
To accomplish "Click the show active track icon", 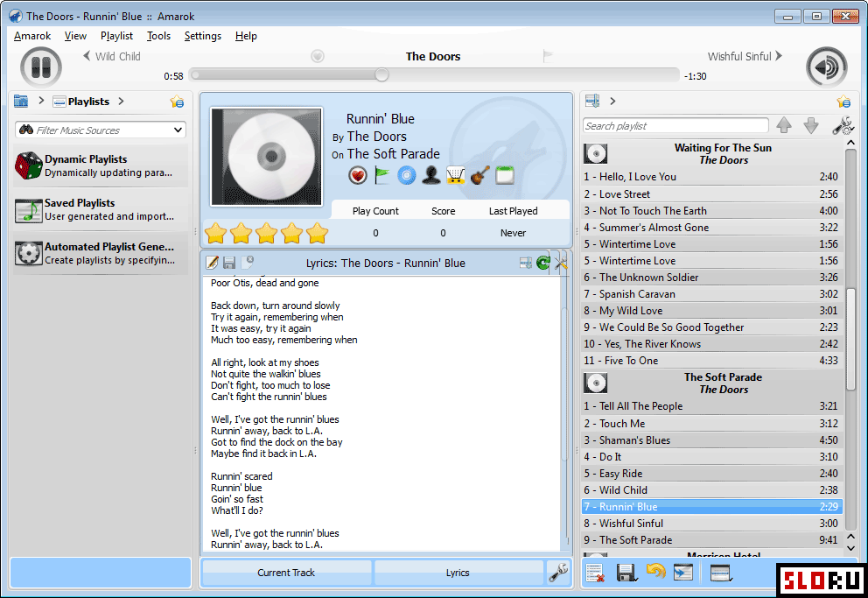I will 683,573.
